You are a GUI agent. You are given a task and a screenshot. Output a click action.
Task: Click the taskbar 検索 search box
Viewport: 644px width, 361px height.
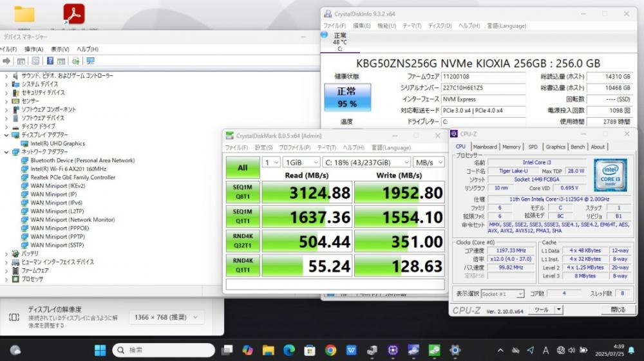(x=164, y=350)
